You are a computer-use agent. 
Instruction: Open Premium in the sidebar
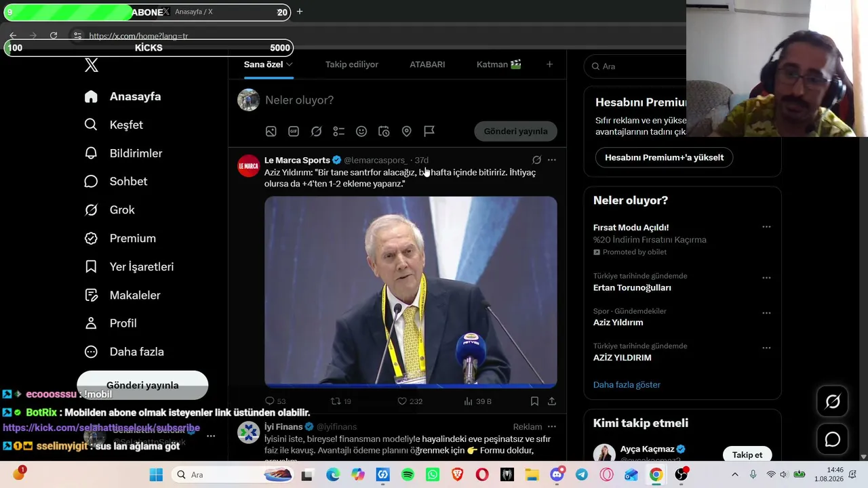tap(121, 238)
